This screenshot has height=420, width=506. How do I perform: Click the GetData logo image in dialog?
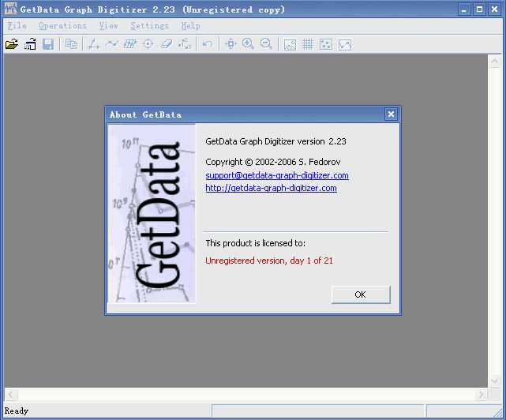point(152,214)
